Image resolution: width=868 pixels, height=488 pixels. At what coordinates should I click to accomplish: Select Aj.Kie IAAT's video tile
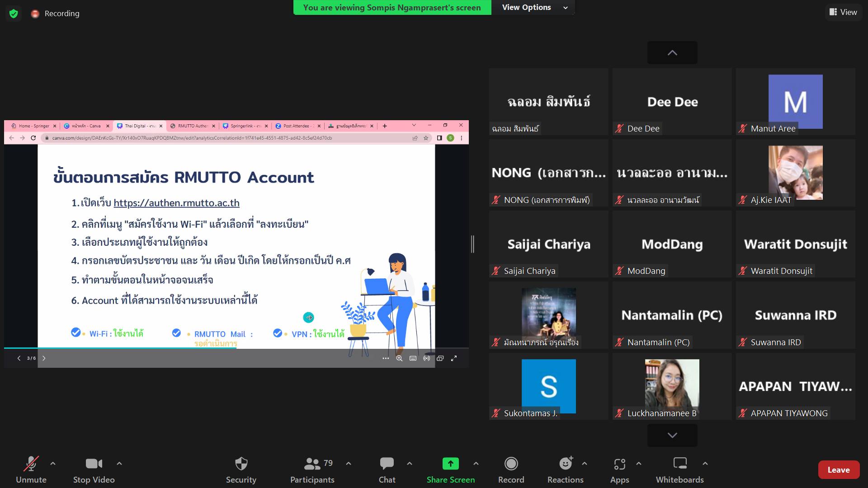click(x=796, y=173)
